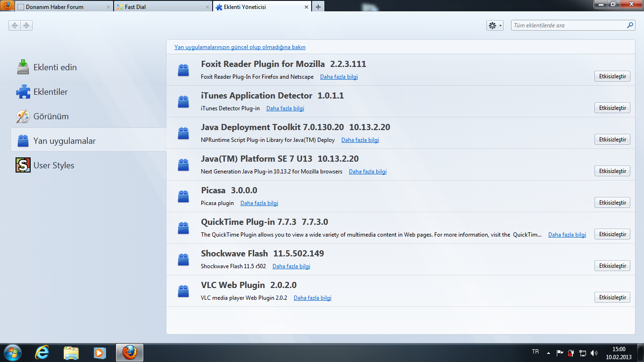644x362 pixels.
Task: Click Firefox taskbar button
Action: (129, 353)
